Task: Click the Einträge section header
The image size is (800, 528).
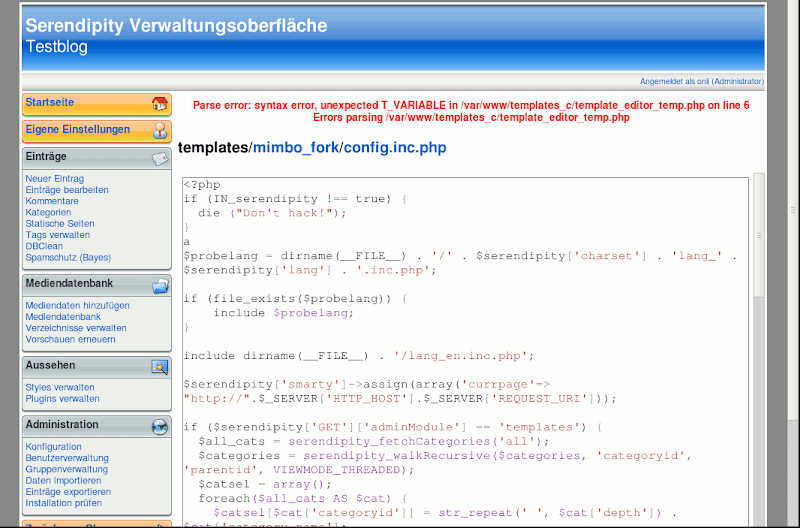Action: click(97, 158)
